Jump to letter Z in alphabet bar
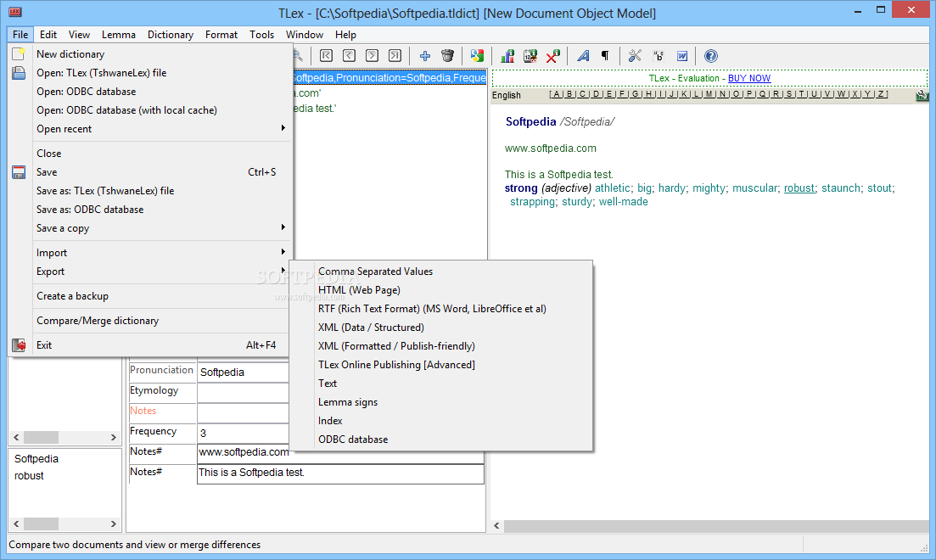The image size is (936, 560). tap(881, 94)
